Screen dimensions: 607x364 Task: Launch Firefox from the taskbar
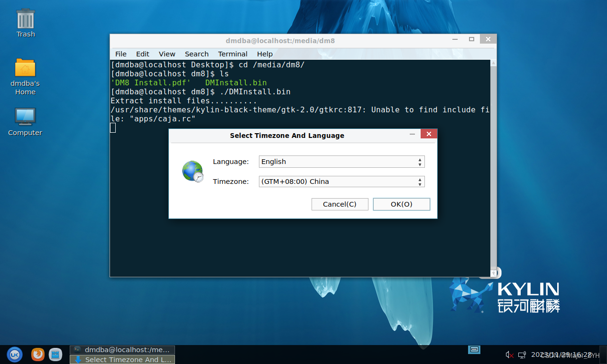click(x=38, y=354)
